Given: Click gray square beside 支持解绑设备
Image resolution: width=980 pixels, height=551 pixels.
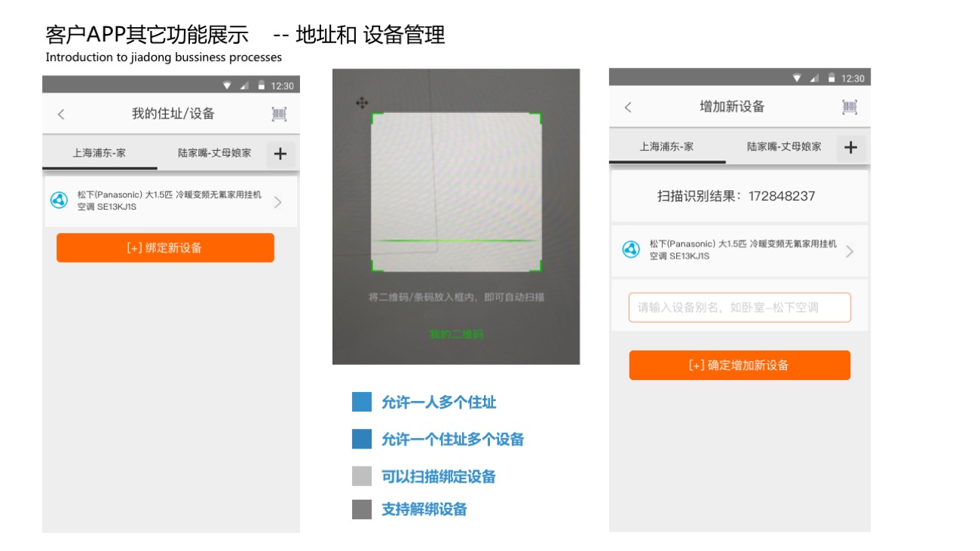Looking at the screenshot, I should click(362, 510).
